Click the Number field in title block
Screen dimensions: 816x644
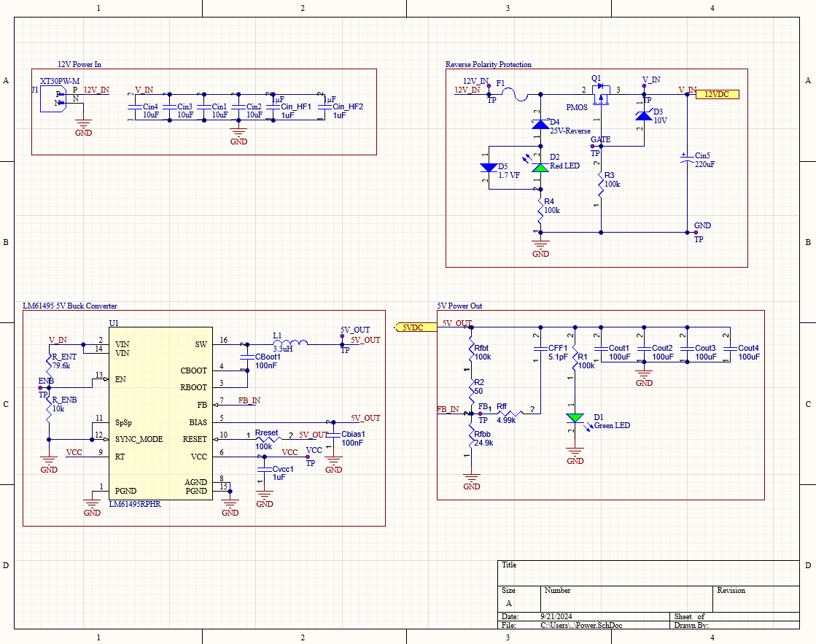626,599
